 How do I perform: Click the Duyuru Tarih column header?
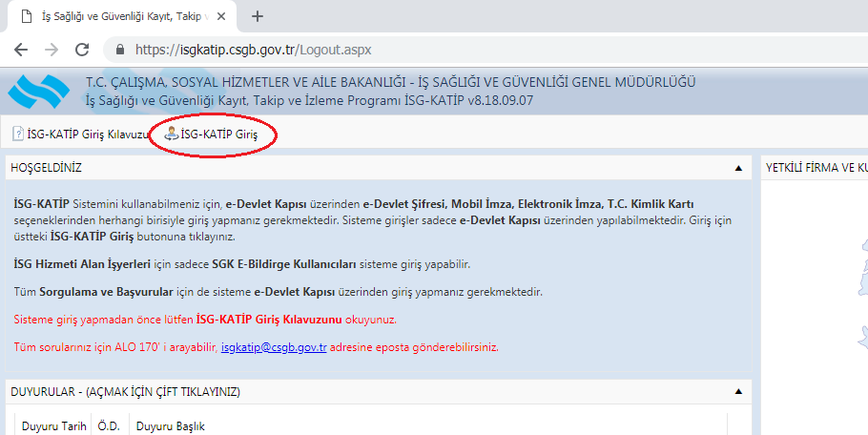click(53, 426)
